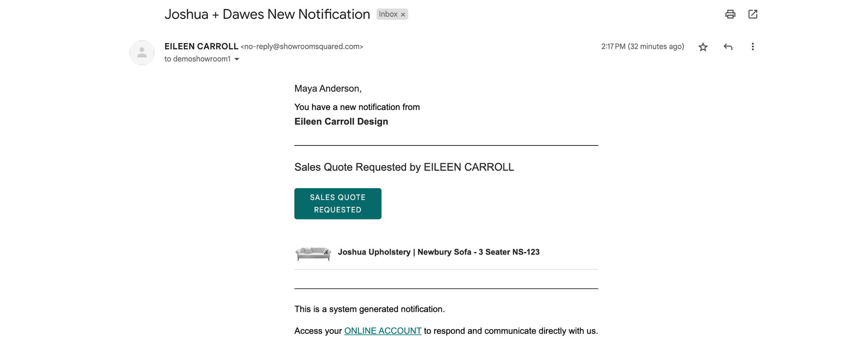Click the Sales Quote Requested by heading

404,167
